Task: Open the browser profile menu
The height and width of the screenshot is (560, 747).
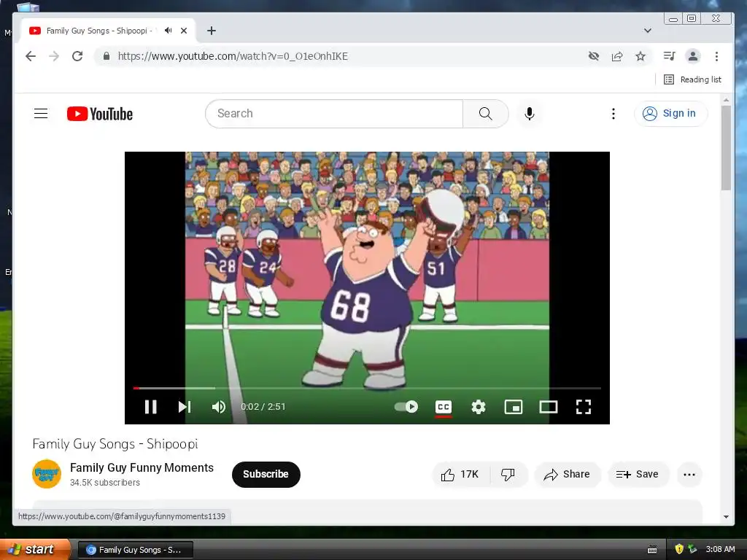Action: pyautogui.click(x=693, y=56)
